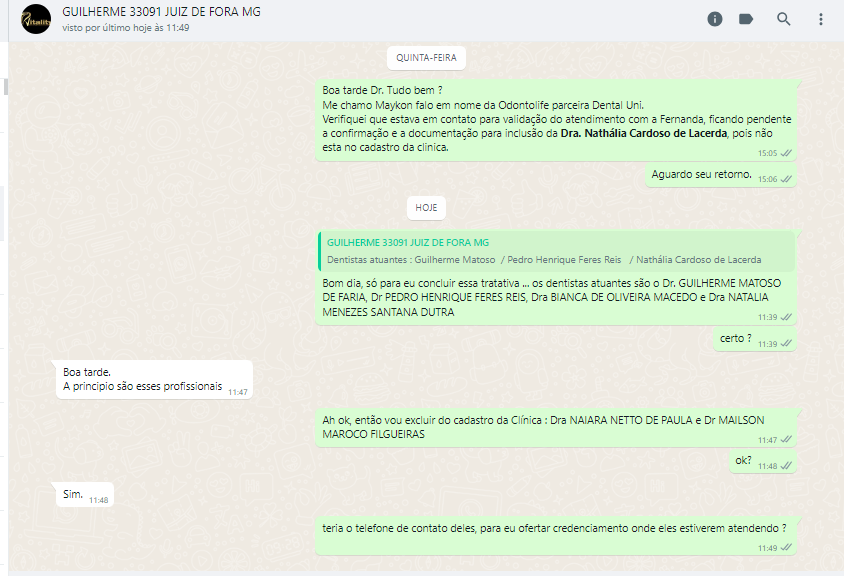
Task: Select message starting 'Boa tarde Dr. Tudo bem ?'
Action: point(555,120)
